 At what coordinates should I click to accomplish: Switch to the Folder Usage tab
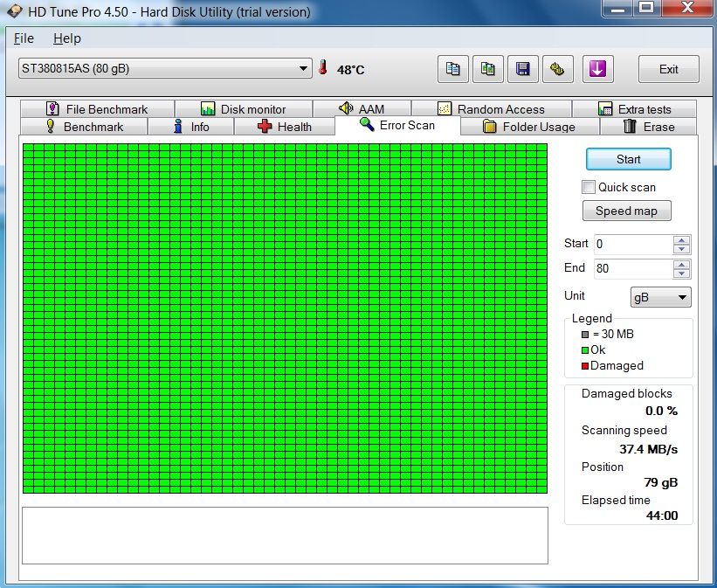click(x=529, y=127)
